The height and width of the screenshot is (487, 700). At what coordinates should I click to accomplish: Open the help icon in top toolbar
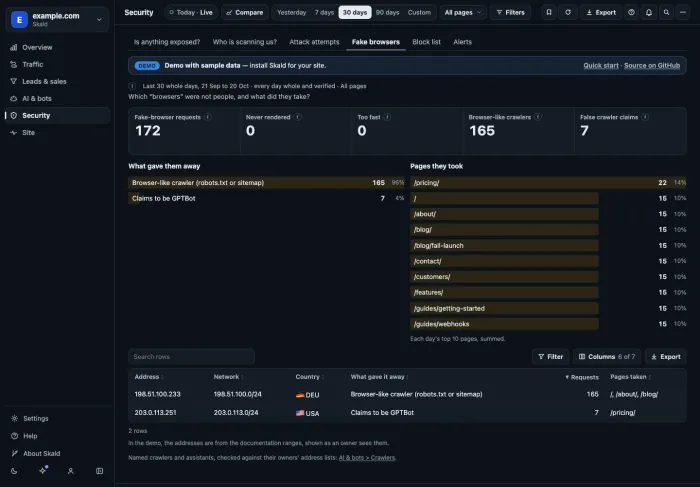point(631,12)
